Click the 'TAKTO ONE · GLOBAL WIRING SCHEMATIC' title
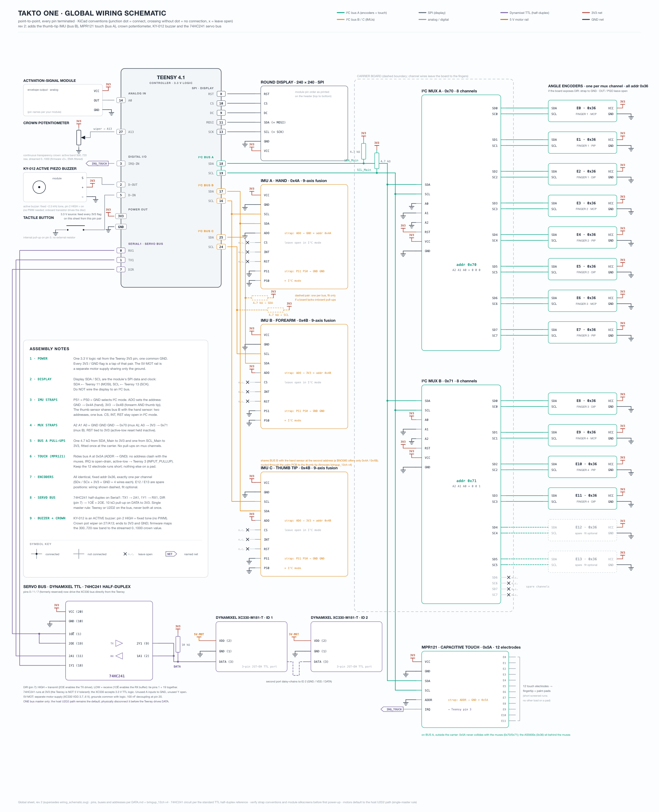This screenshot has width=659, height=812. 92,13
